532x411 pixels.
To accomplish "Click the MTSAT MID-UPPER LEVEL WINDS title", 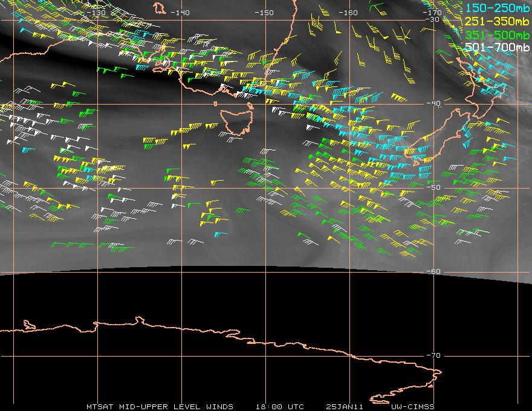I will [160, 407].
